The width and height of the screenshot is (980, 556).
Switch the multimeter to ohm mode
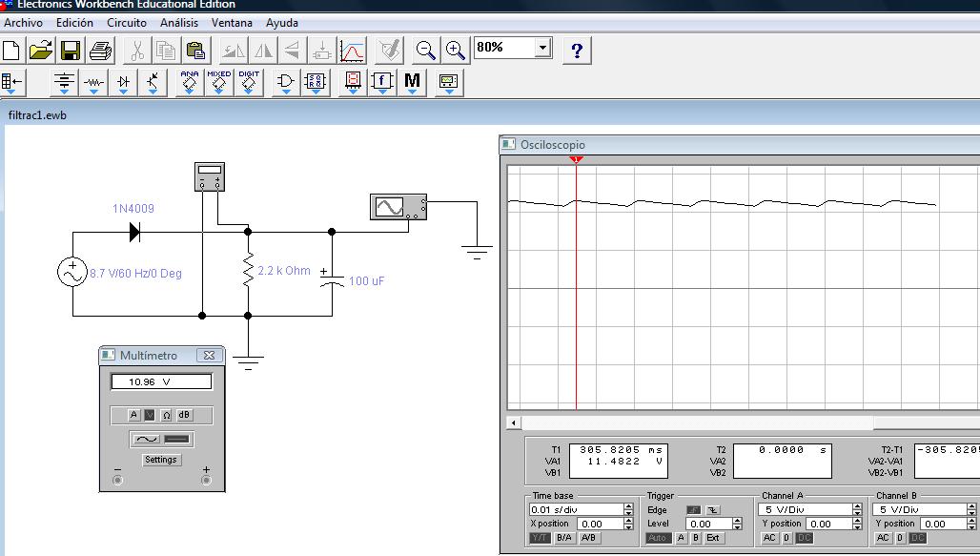pos(167,415)
